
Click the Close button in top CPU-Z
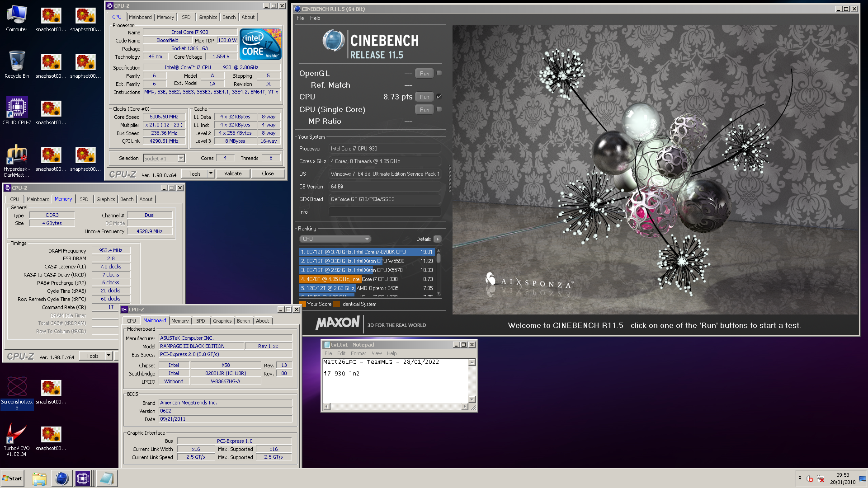[268, 174]
